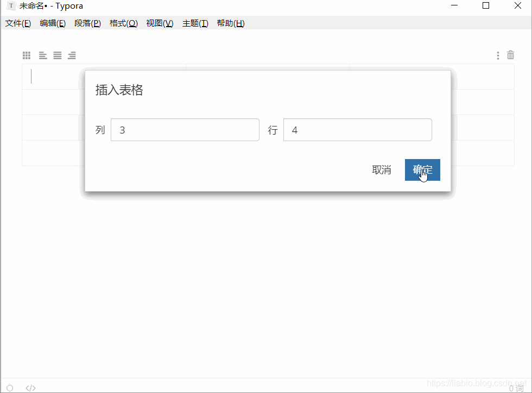Click the Typora app icon in title bar
The width and height of the screenshot is (532, 393).
pyautogui.click(x=10, y=6)
